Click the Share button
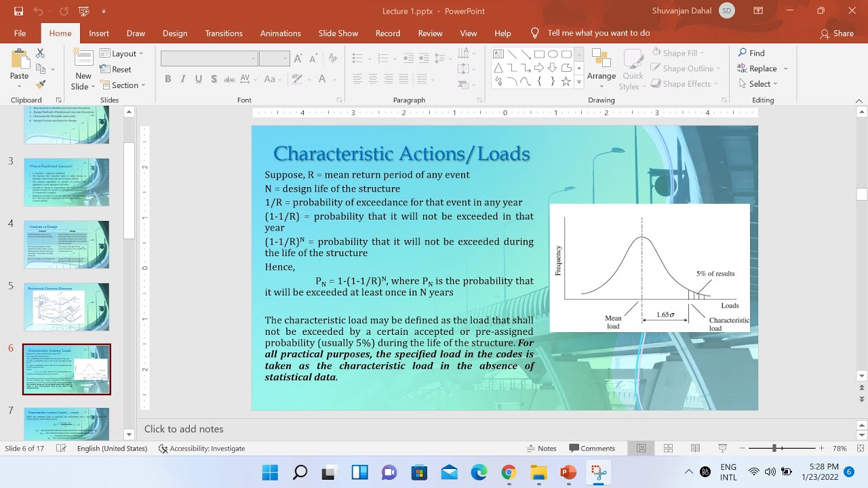868x488 pixels. (x=837, y=33)
